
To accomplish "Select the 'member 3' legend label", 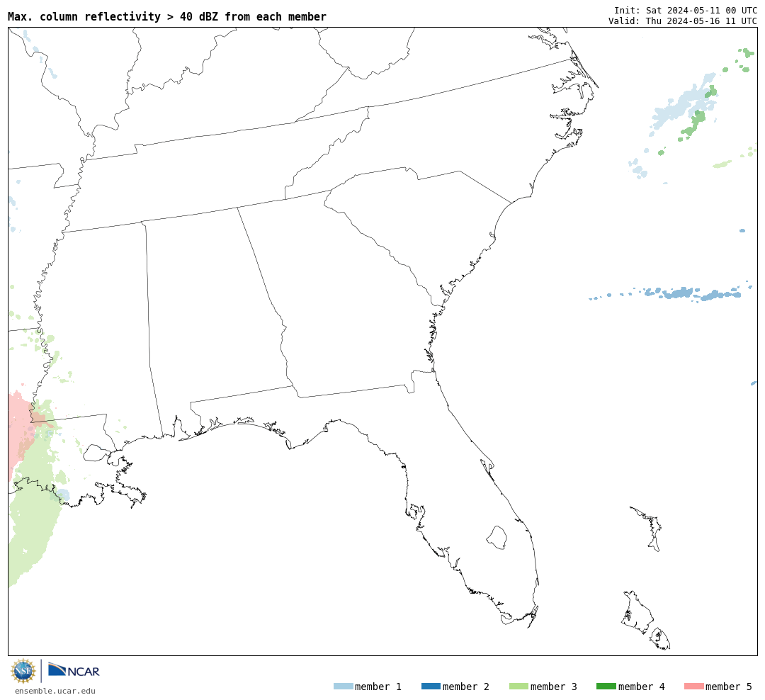I will click(x=554, y=687).
